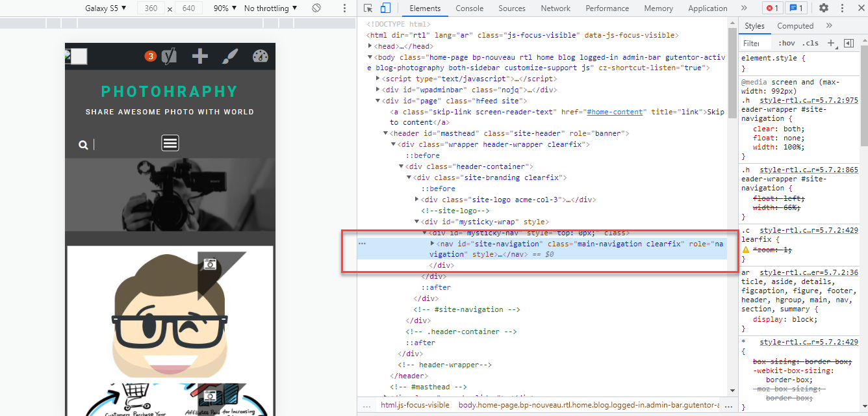868x416 pixels.
Task: Click the cartoon face with glasses thumbnail
Action: [x=170, y=314]
